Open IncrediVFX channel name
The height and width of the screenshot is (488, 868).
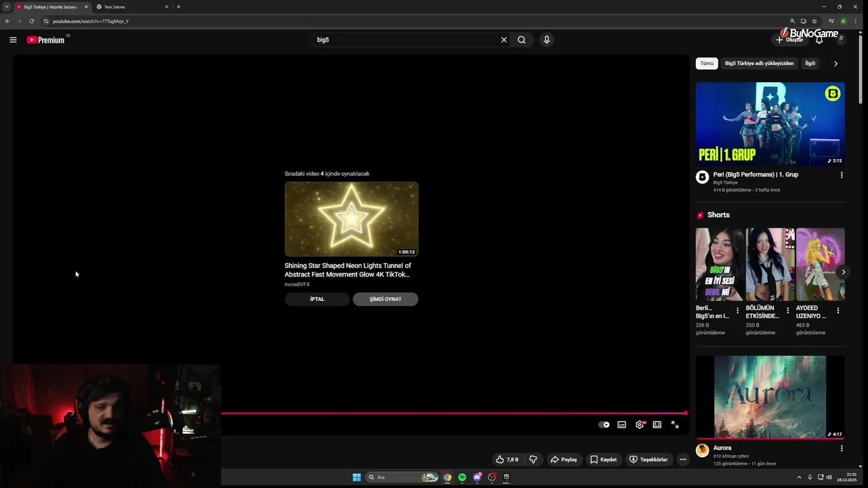297,284
